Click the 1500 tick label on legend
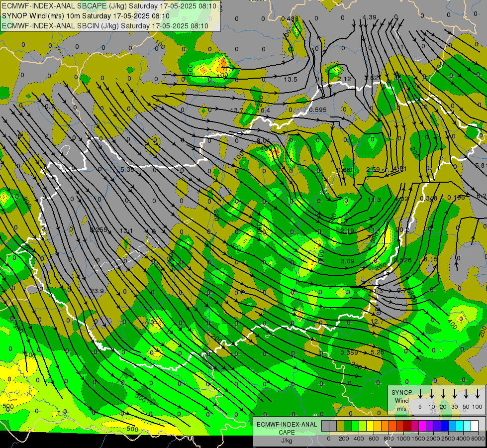 click(x=418, y=439)
